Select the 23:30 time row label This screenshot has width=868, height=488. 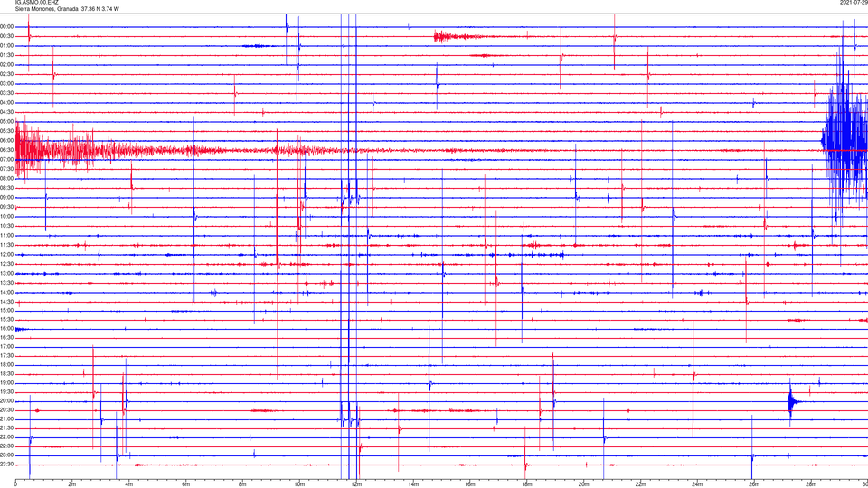click(x=6, y=465)
